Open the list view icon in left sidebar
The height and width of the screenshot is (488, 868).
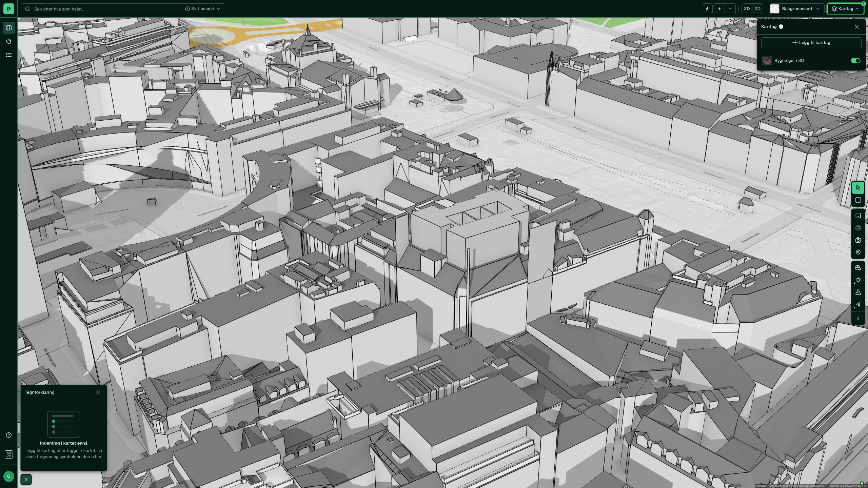pos(9,55)
